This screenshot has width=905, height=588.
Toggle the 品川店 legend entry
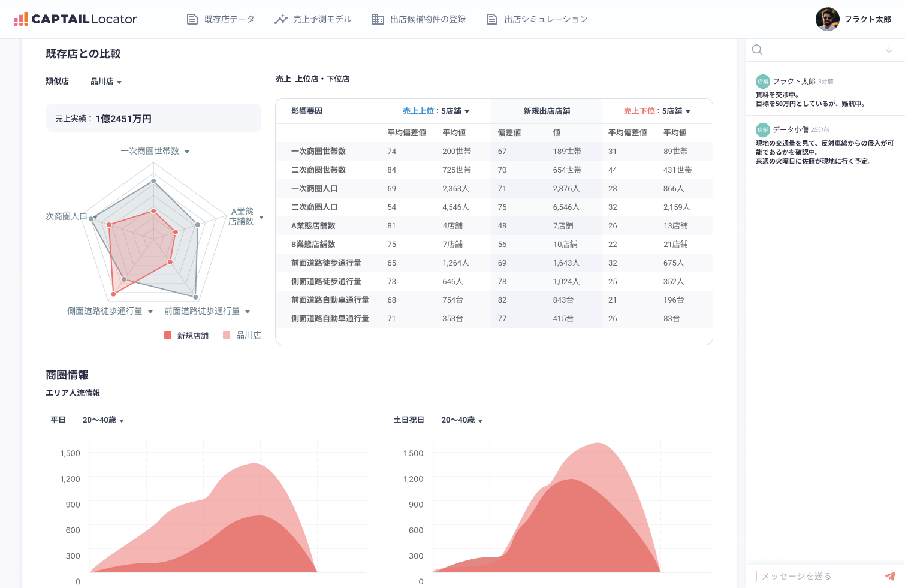(x=242, y=335)
